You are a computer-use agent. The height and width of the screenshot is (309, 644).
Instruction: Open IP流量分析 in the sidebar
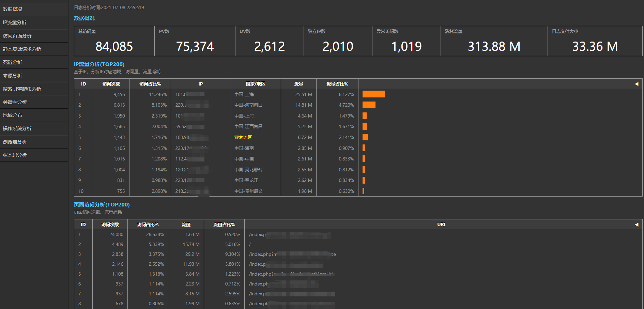click(34, 22)
